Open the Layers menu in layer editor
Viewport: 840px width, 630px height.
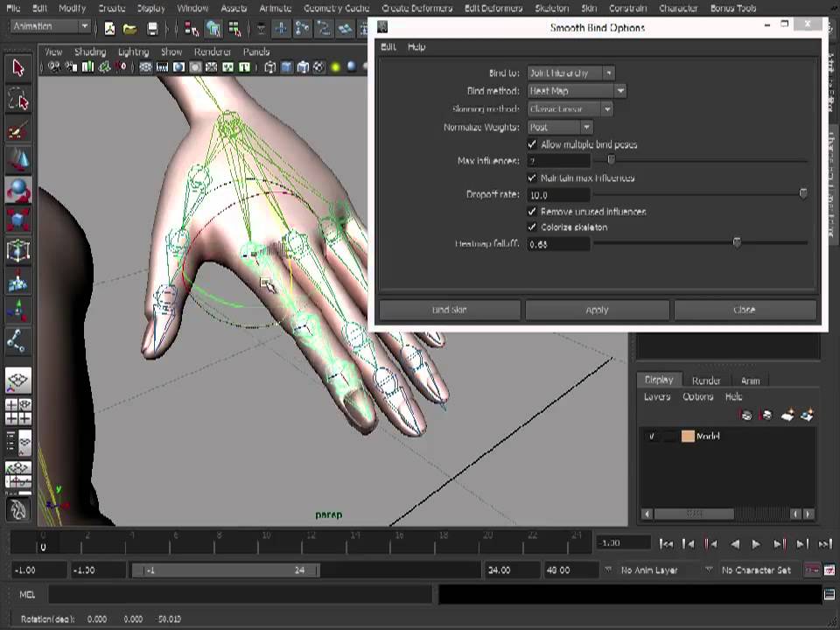(657, 397)
